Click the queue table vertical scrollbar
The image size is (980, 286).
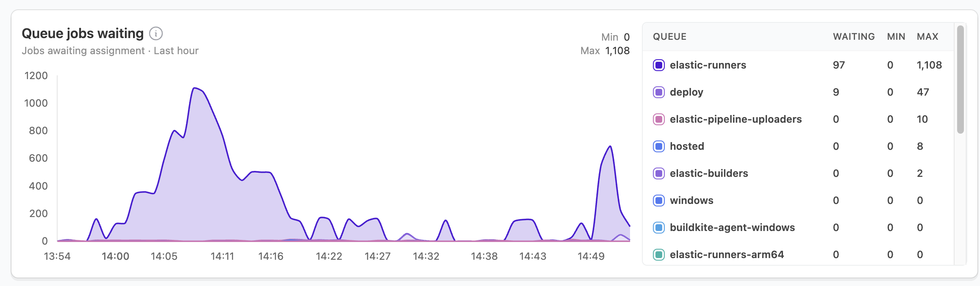pos(960,80)
